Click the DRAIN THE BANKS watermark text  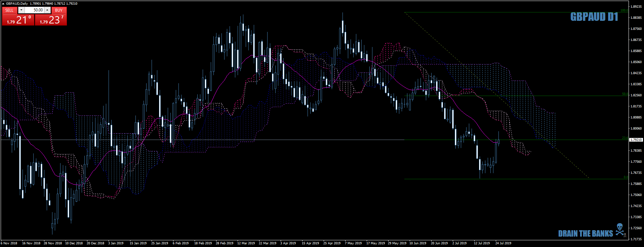point(586,234)
